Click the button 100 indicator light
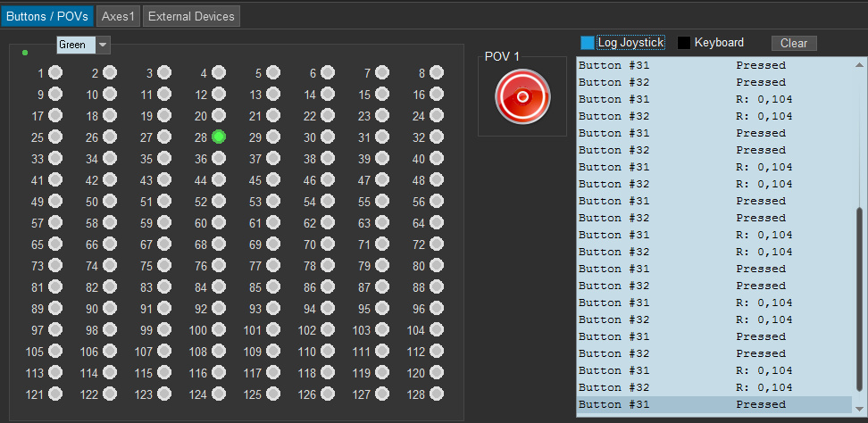The image size is (868, 423). pyautogui.click(x=219, y=329)
